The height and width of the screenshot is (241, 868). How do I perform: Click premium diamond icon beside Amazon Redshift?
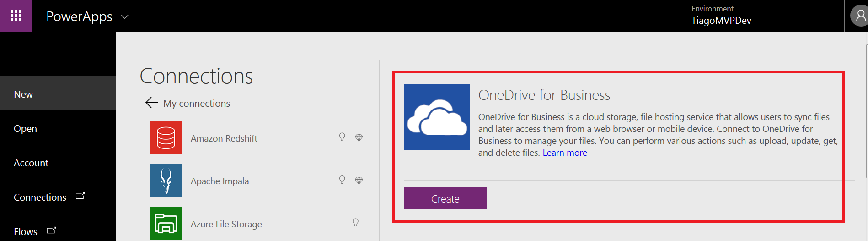pyautogui.click(x=359, y=137)
